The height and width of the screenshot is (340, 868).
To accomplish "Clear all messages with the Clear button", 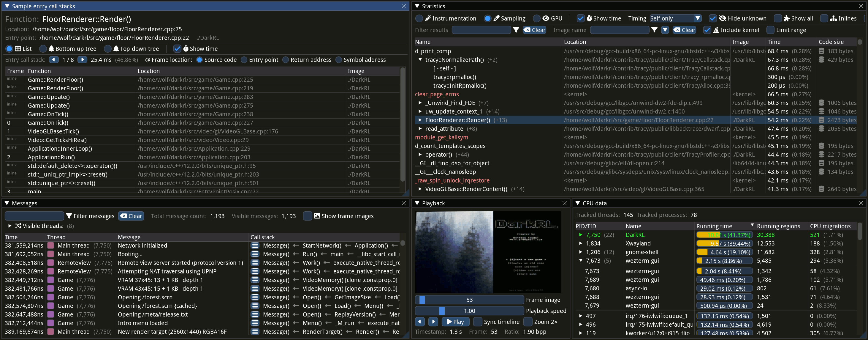I will [x=131, y=216].
